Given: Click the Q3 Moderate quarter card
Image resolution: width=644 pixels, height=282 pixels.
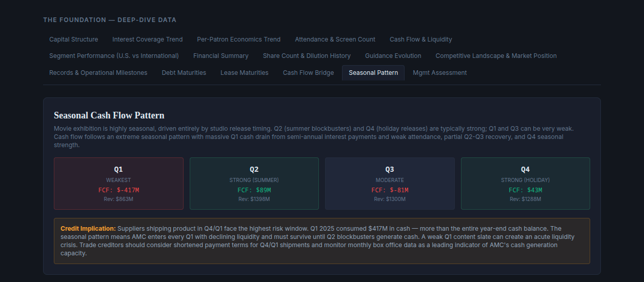Looking at the screenshot, I should click(x=390, y=184).
